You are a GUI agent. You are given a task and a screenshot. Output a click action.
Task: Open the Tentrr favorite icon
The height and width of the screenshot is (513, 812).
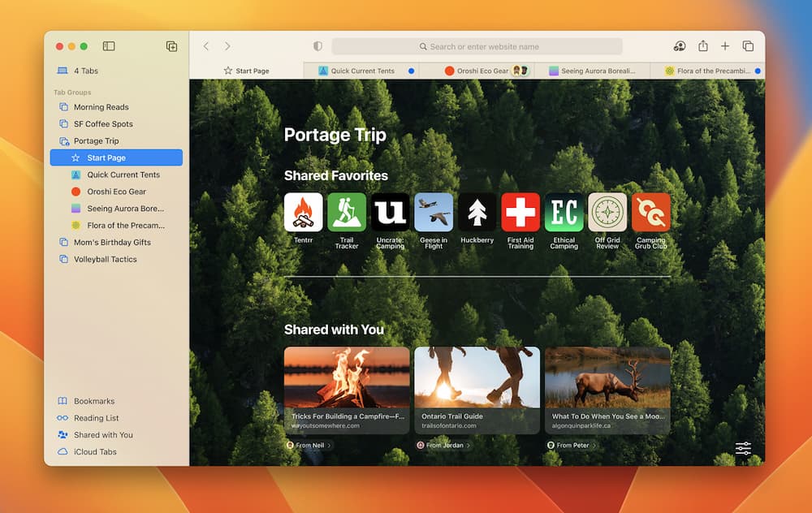[x=304, y=212]
